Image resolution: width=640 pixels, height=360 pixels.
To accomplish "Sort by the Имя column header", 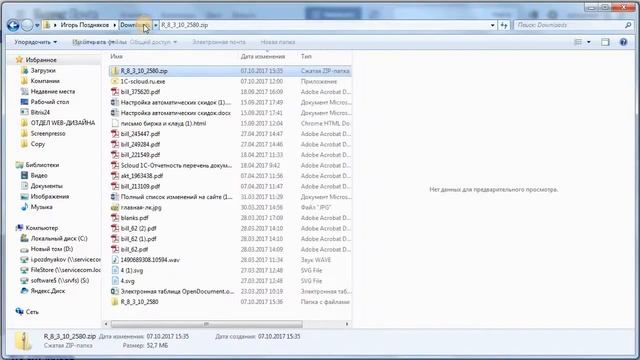I will (116, 56).
